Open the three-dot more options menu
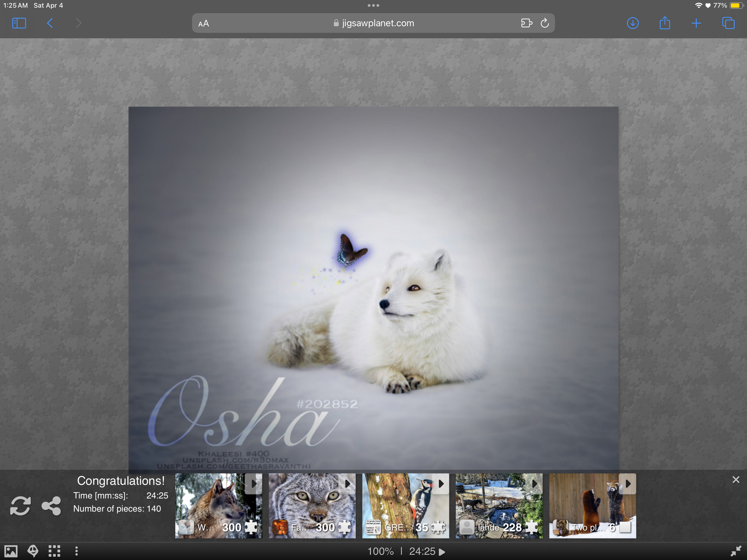Viewport: 747px width, 560px height. point(77,551)
